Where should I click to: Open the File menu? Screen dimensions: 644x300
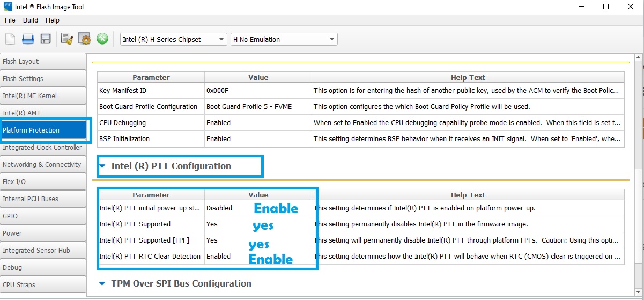point(10,20)
